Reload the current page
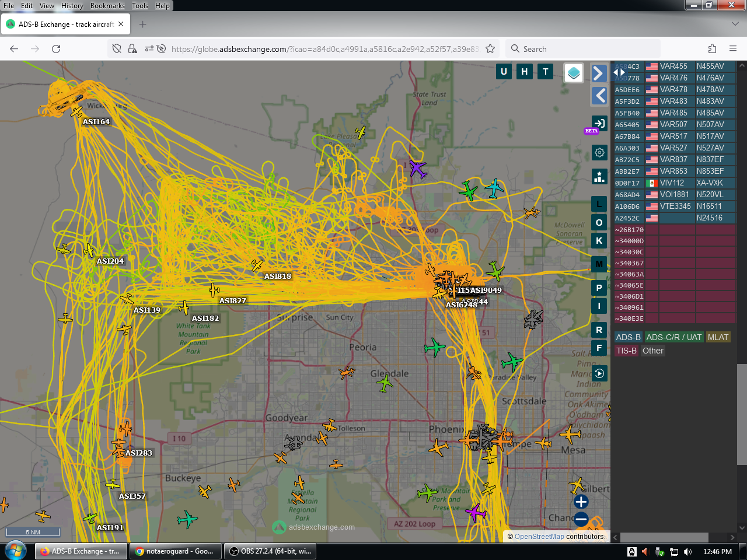 (x=56, y=49)
